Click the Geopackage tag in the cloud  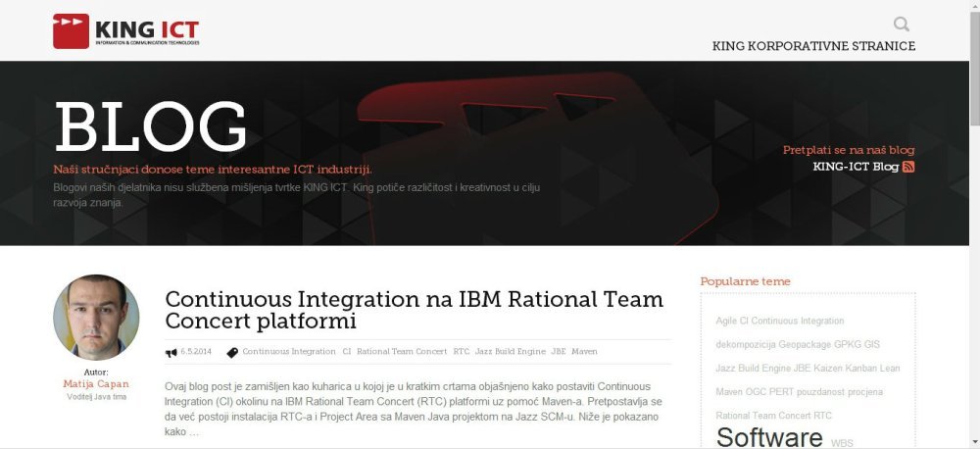805,344
